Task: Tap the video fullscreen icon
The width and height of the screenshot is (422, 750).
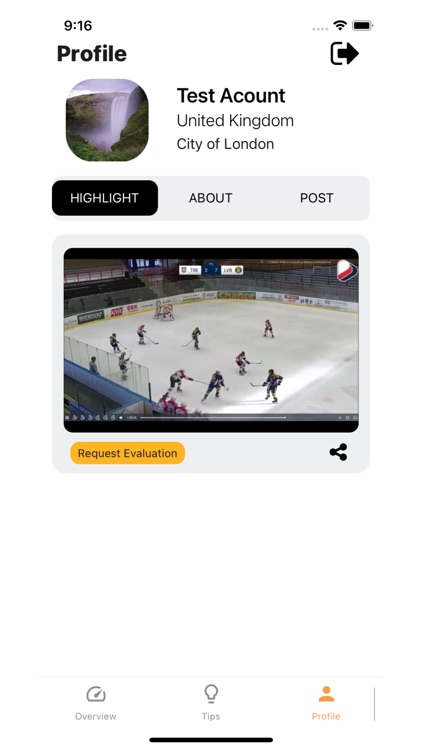Action: [355, 418]
